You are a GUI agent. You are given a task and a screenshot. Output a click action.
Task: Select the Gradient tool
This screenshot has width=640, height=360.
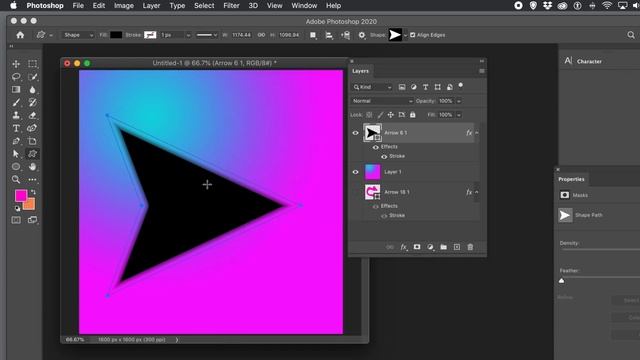16,89
